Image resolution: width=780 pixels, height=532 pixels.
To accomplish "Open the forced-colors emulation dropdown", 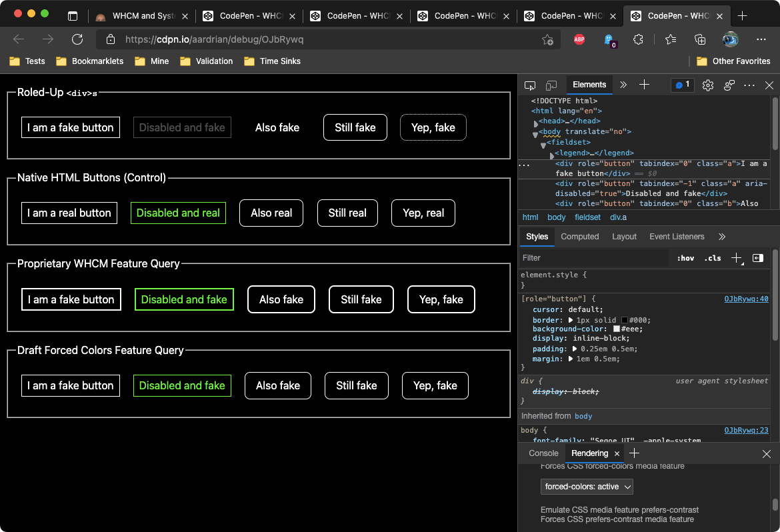I will 587,487.
